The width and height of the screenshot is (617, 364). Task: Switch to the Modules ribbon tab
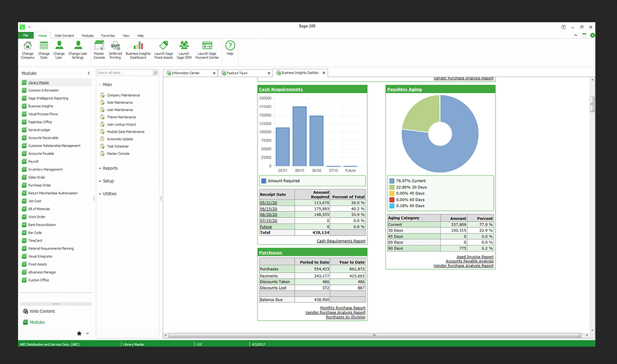pyautogui.click(x=87, y=35)
